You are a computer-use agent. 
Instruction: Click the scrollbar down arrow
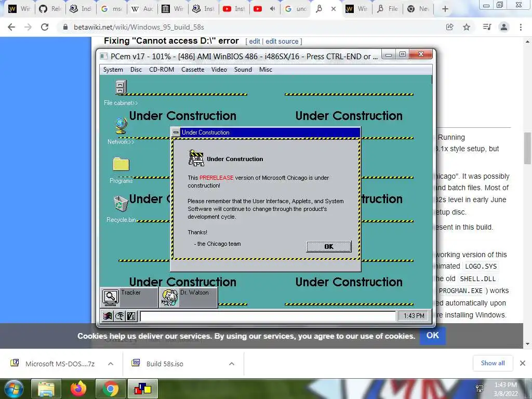click(x=527, y=344)
